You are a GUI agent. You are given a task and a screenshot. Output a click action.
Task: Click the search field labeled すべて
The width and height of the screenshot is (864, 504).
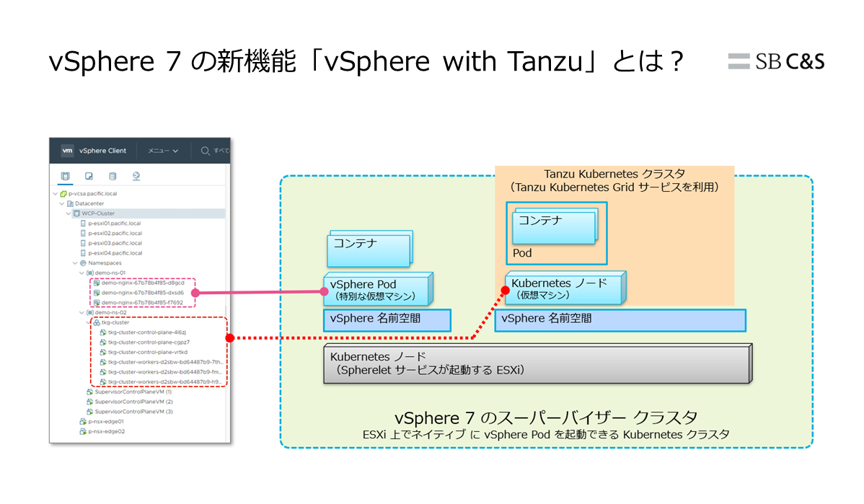[221, 151]
